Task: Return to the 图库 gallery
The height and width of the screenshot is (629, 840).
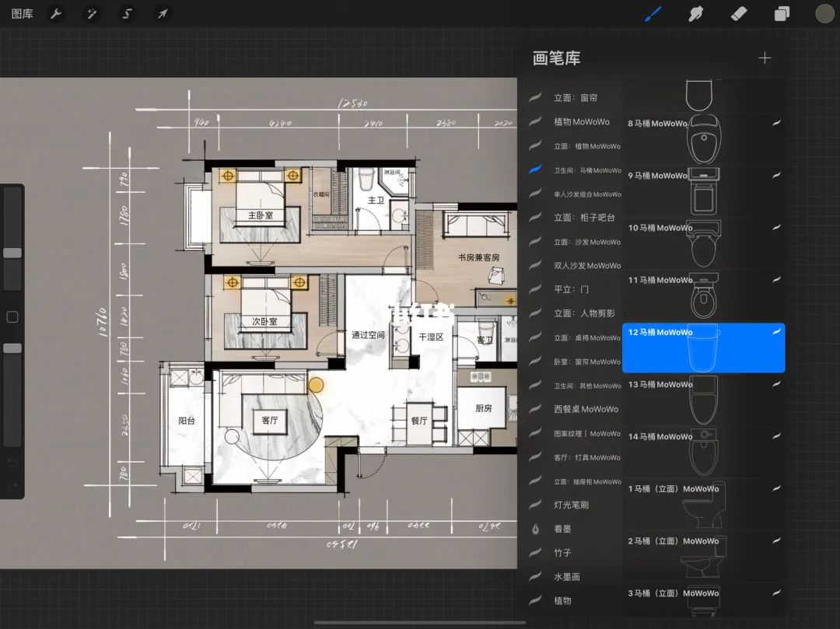Action: coord(22,14)
